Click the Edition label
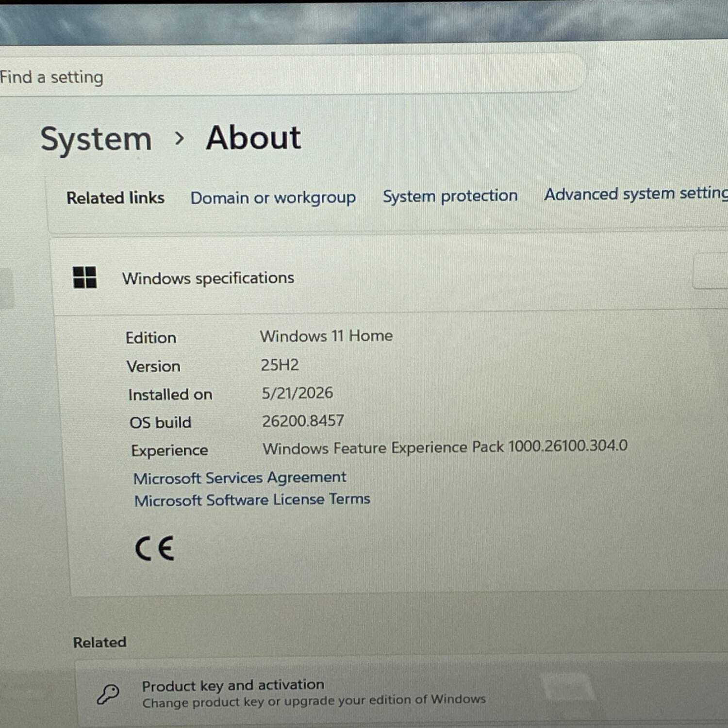The image size is (728, 728). [x=151, y=338]
